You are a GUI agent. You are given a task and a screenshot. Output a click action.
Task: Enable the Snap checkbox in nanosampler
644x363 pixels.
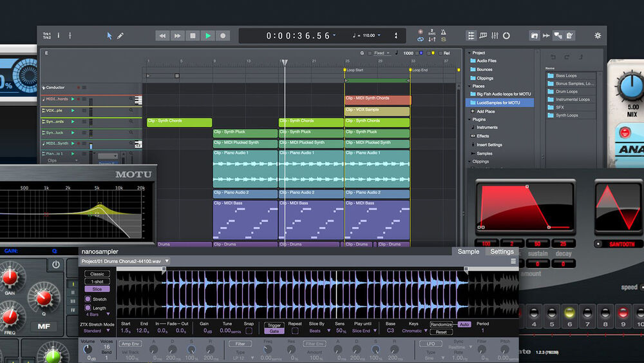(249, 331)
